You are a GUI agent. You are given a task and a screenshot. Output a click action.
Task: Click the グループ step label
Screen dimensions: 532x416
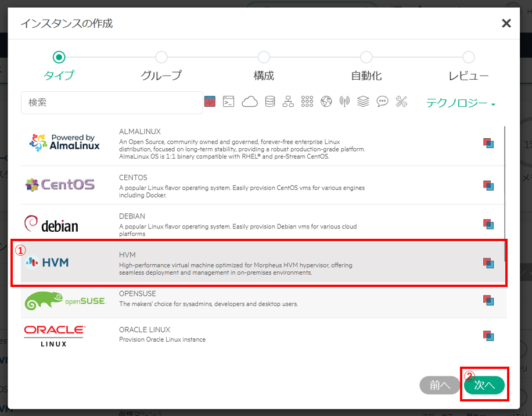[161, 76]
